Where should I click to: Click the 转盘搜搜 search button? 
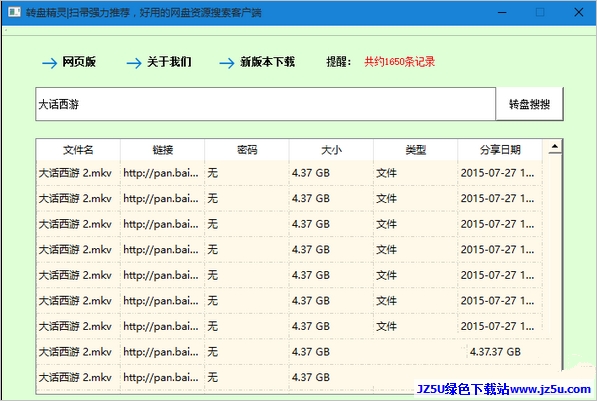pos(530,104)
